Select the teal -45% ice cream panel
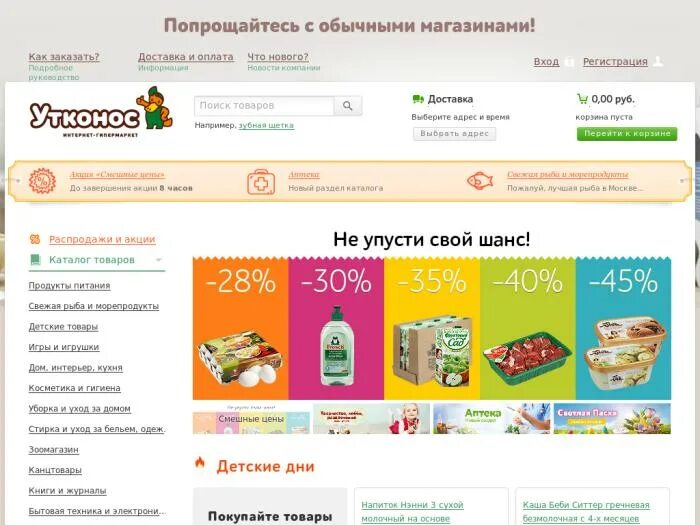Screen dimensions: 700x525 coord(623,328)
